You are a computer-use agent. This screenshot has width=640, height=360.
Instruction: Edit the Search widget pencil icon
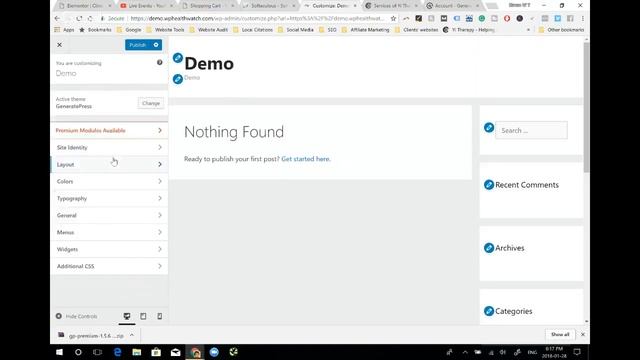(x=489, y=128)
